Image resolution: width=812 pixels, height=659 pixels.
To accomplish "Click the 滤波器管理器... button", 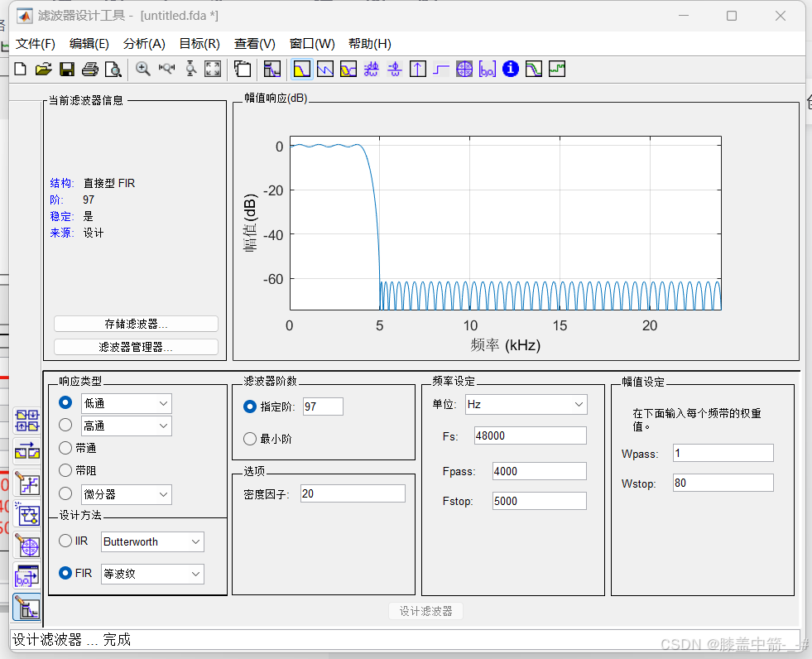I will tap(136, 347).
